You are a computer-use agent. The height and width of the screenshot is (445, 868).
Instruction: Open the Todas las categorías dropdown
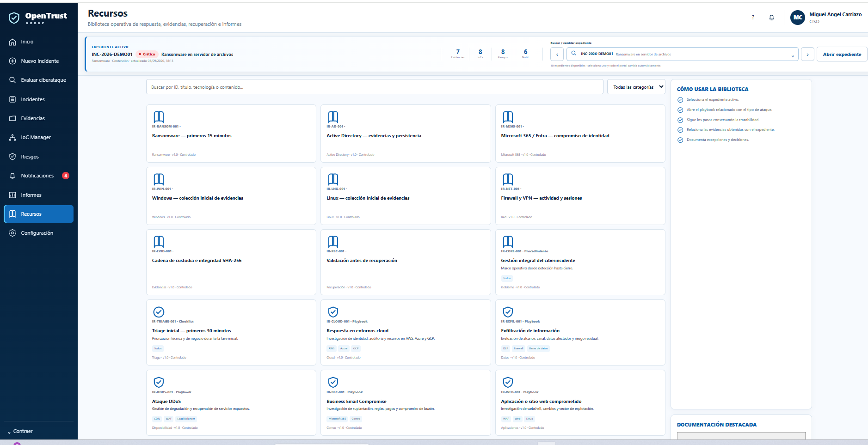(636, 87)
